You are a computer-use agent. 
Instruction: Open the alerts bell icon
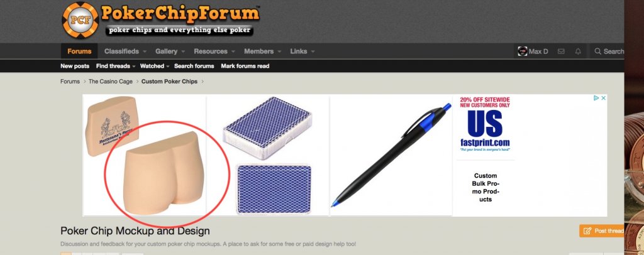click(578, 52)
